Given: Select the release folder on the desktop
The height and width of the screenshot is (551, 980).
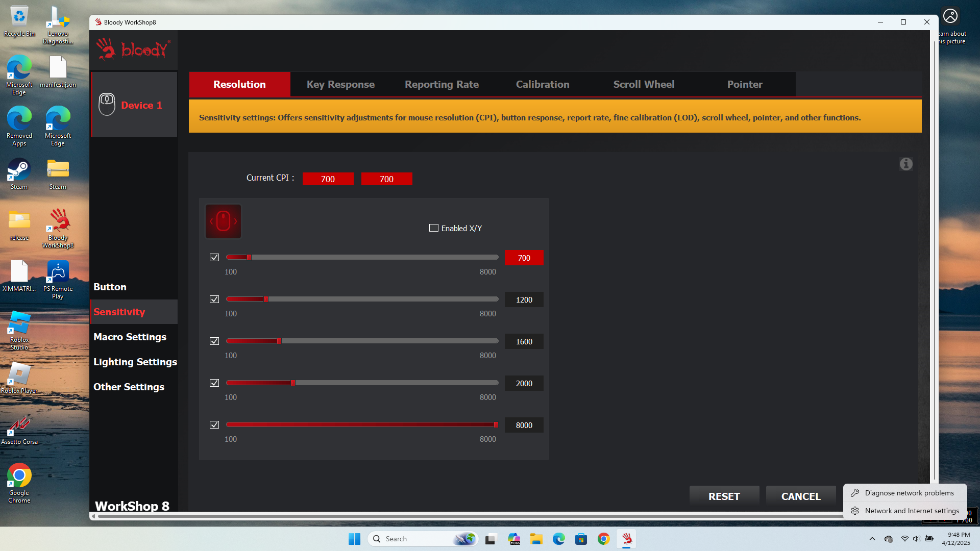Looking at the screenshot, I should point(19,225).
